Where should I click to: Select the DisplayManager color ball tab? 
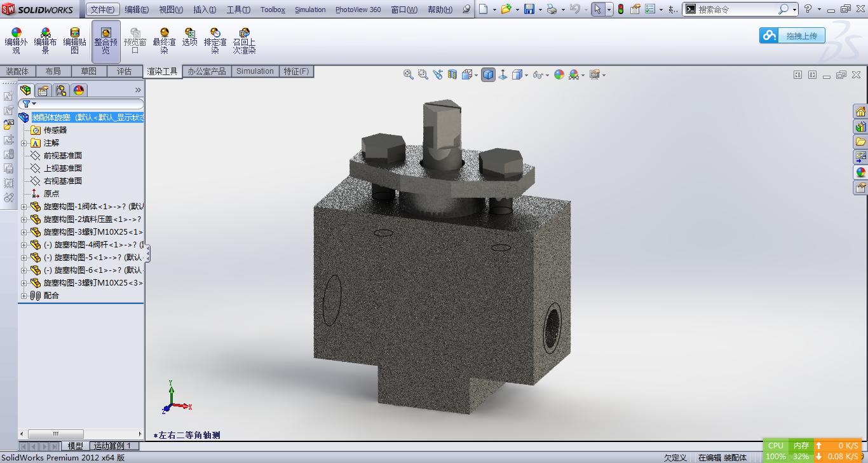[79, 90]
